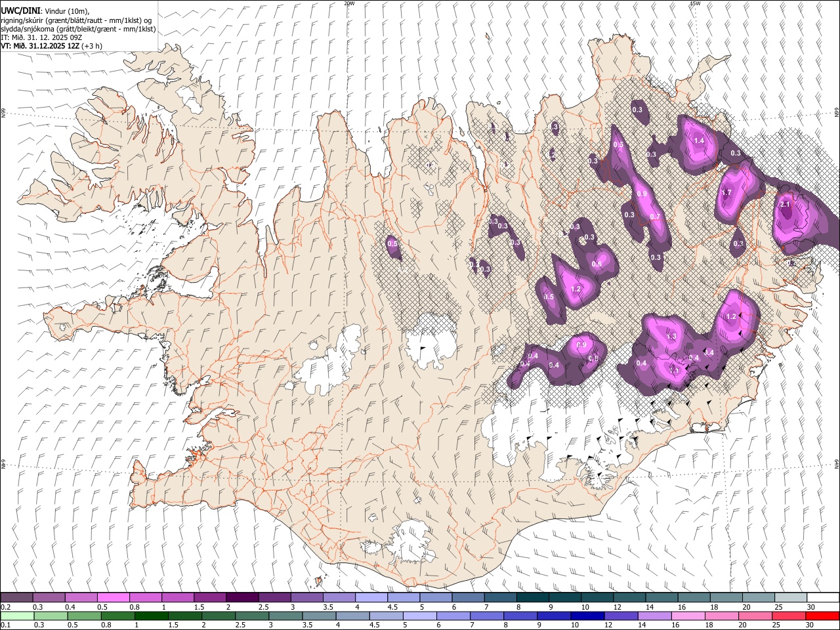Select the darkest purple swatch between 2 and 2.5
840x630 pixels.
tap(242, 597)
